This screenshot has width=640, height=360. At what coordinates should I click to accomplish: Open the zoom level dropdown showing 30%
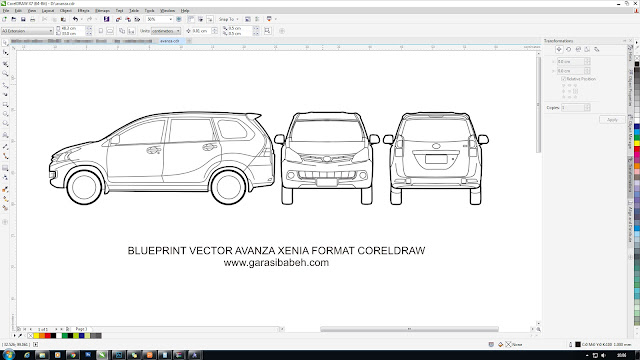tap(159, 19)
